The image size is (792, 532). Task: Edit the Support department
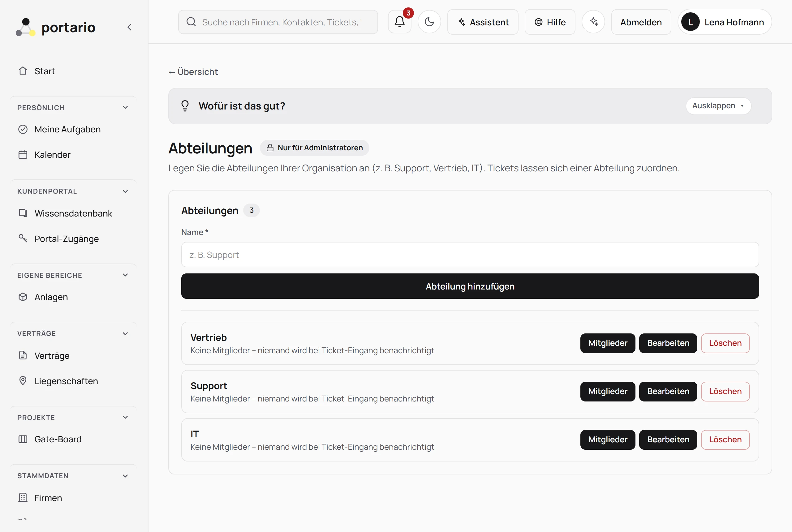[x=668, y=391]
